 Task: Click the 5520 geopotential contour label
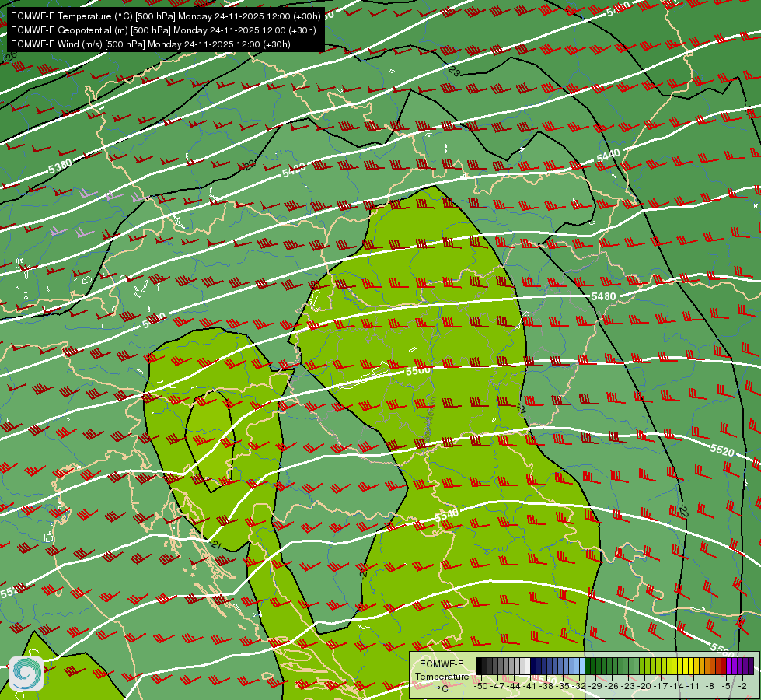pyautogui.click(x=722, y=450)
